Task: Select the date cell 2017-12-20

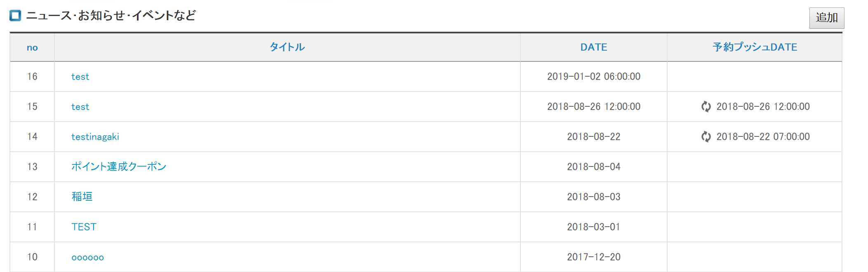Action: (594, 257)
